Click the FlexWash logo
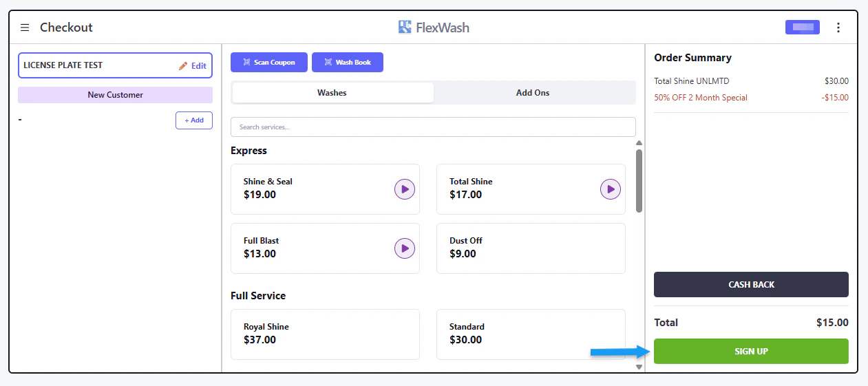This screenshot has width=868, height=386. point(434,28)
